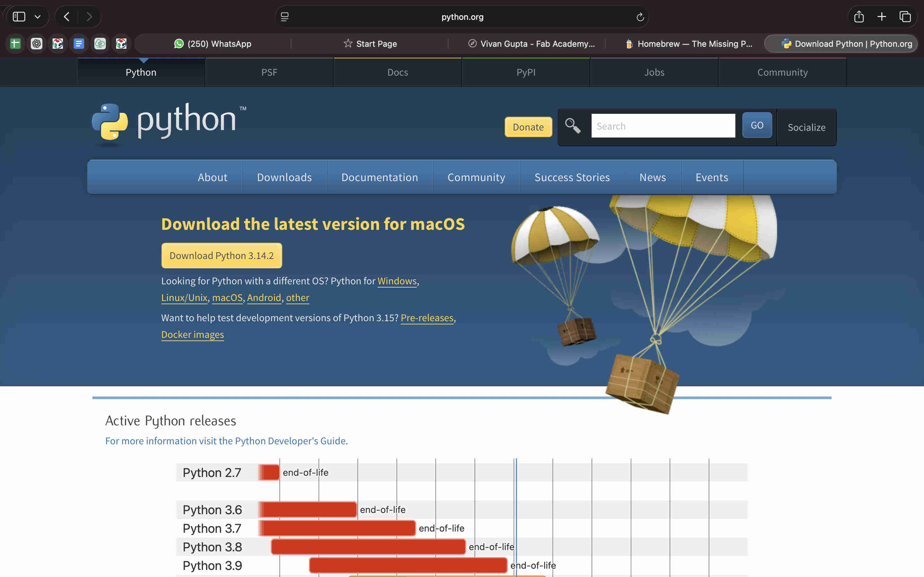Switch to Homebrew tab
The image size is (924, 577).
pyautogui.click(x=689, y=44)
